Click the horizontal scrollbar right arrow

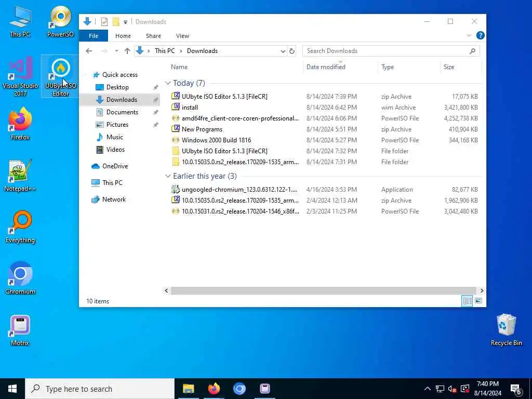point(482,291)
